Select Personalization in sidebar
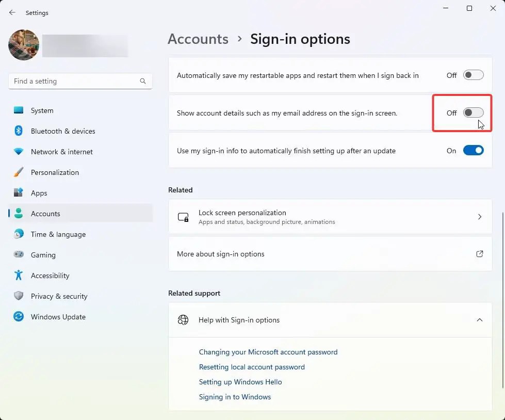505x420 pixels. (80, 172)
